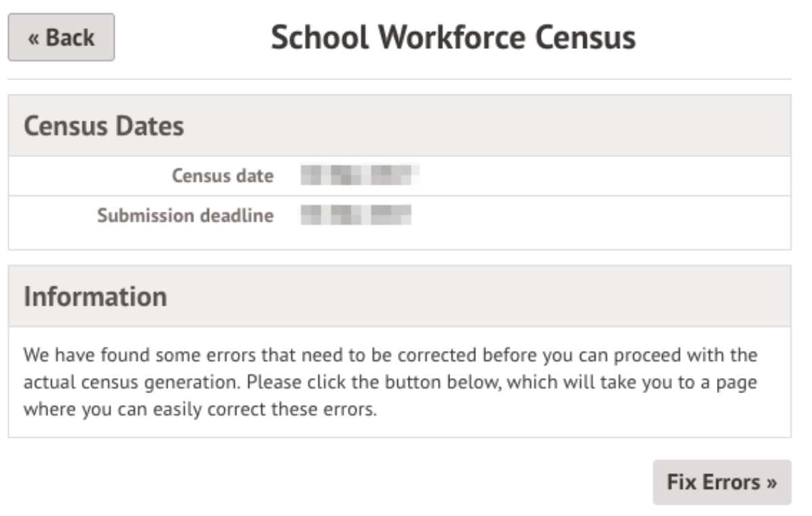The width and height of the screenshot is (812, 516).
Task: Click the « chevron on the Back button
Action: tap(33, 37)
